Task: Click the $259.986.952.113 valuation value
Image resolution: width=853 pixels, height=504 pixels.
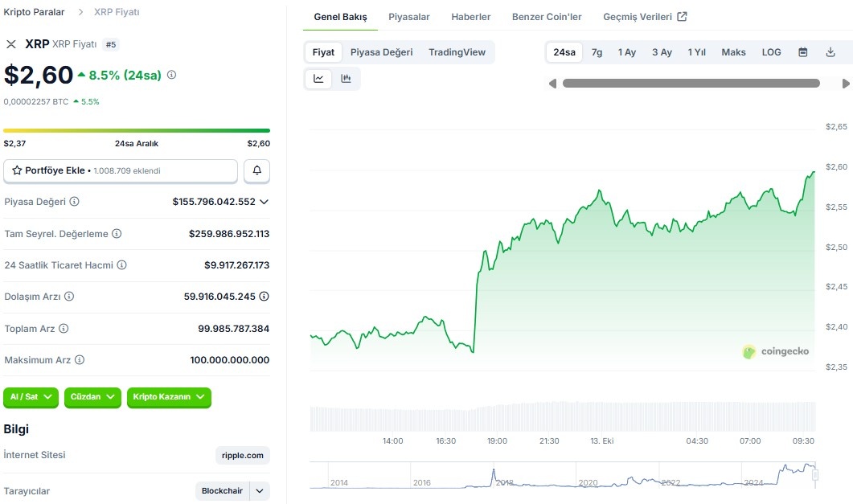Action: pyautogui.click(x=229, y=234)
